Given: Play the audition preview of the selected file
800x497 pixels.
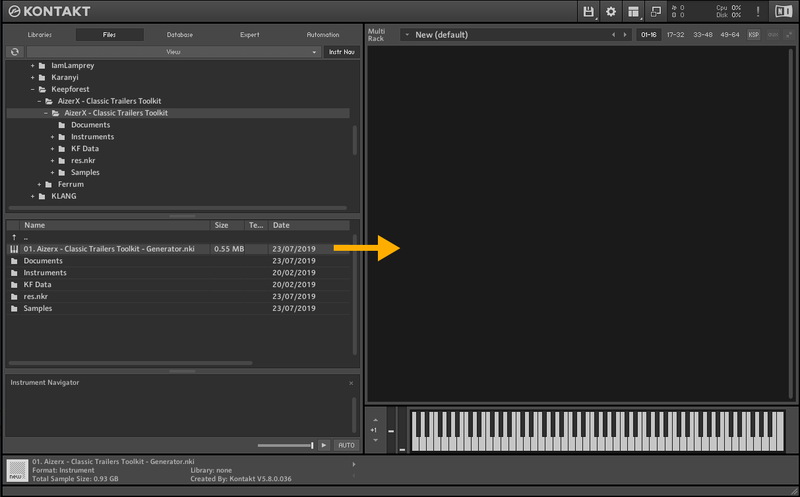Looking at the screenshot, I should point(323,445).
